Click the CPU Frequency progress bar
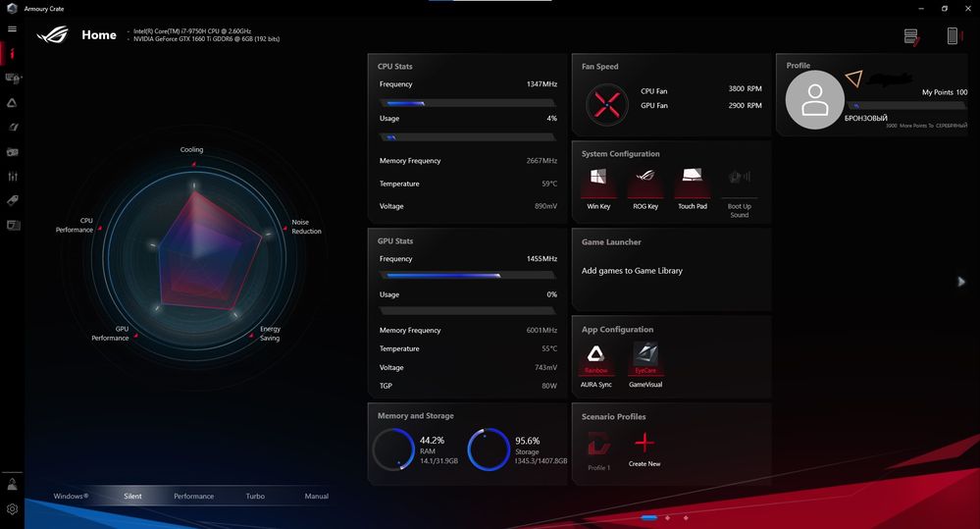 [x=468, y=102]
